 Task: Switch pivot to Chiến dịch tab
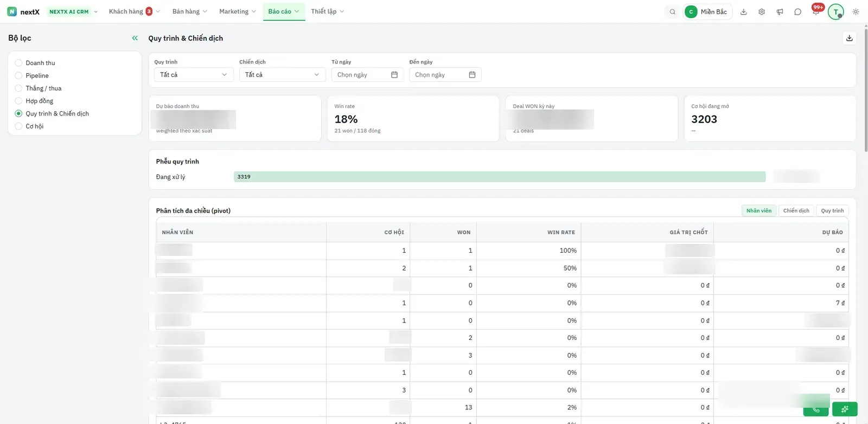[796, 211]
